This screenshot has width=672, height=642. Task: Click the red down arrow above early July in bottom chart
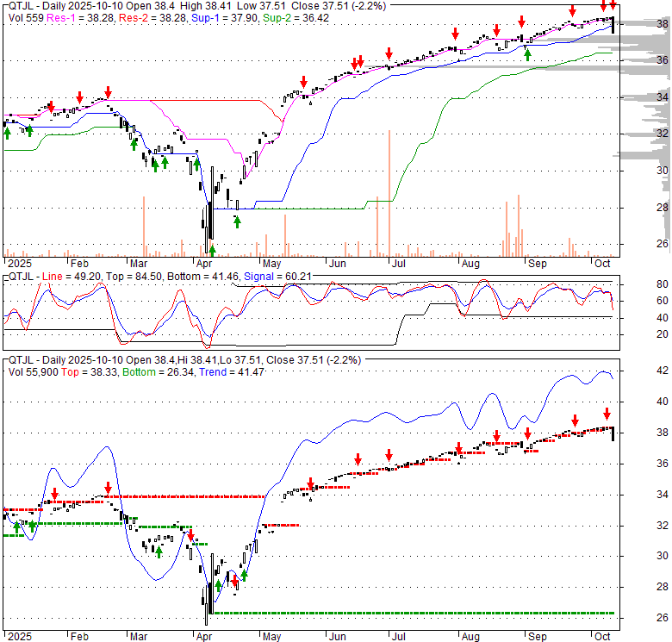tap(389, 452)
